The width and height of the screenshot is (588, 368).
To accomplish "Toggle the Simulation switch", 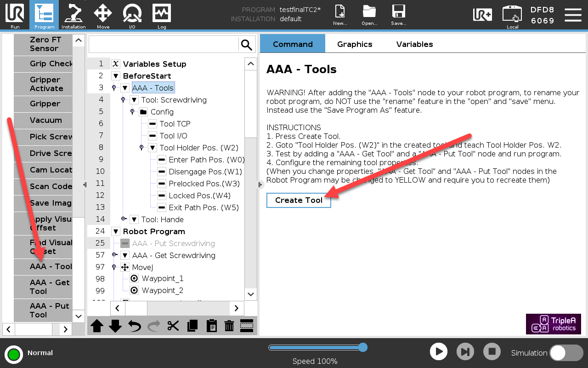I will click(566, 353).
